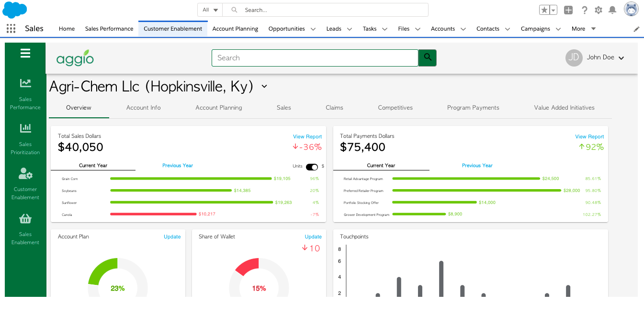Select the Sales Prioritization bar chart icon
The width and height of the screenshot is (644, 316).
pyautogui.click(x=25, y=128)
